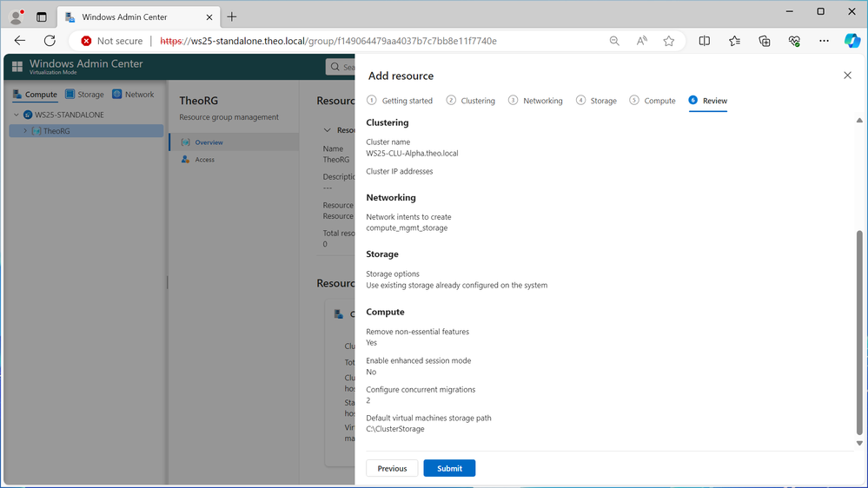
Task: Click the Compute tab icon in left pane
Action: click(x=17, y=94)
